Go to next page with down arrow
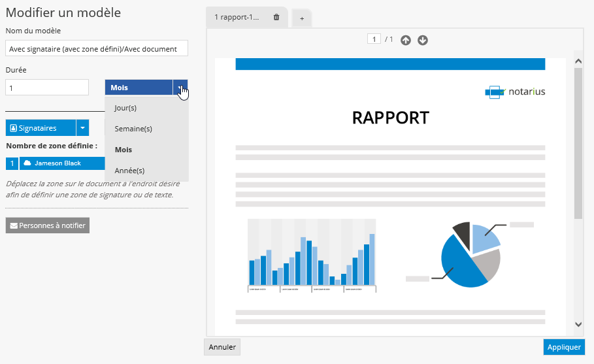 [423, 41]
